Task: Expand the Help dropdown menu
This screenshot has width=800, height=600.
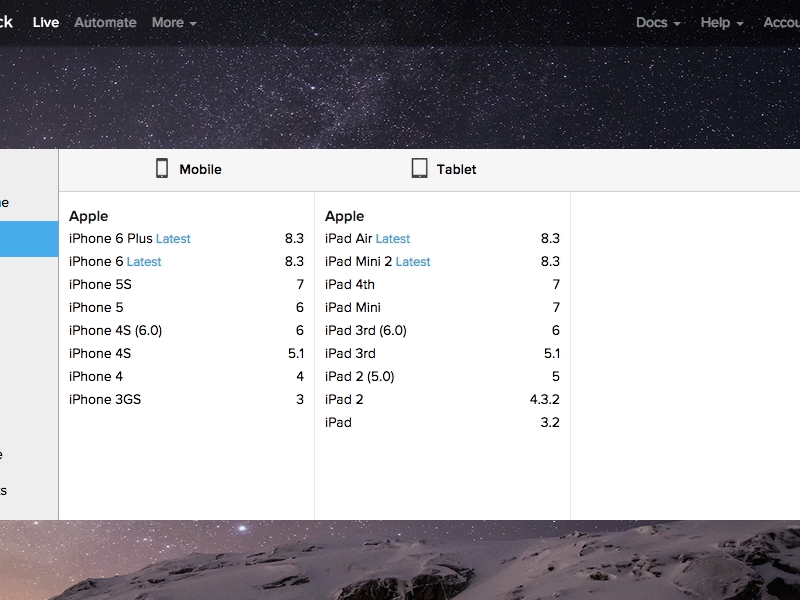Action: (722, 22)
